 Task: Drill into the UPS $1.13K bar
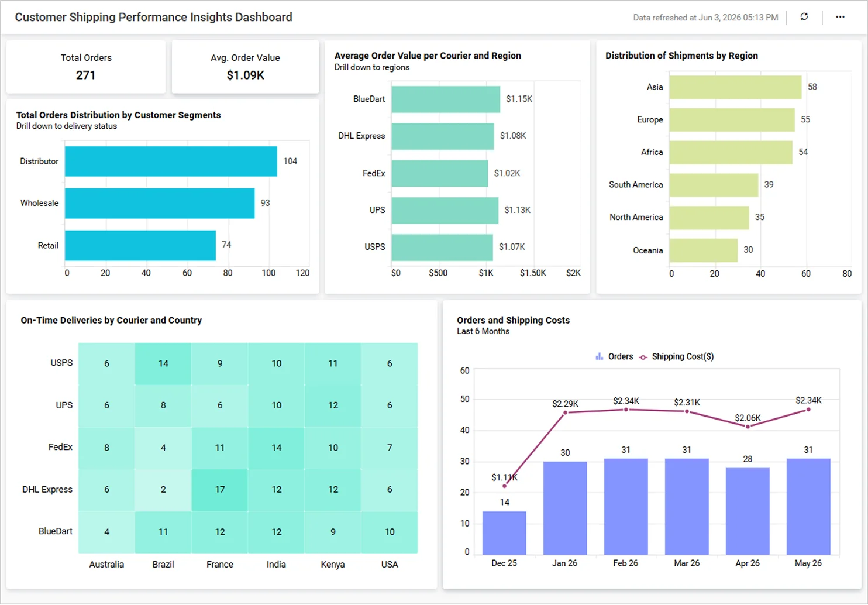(x=445, y=211)
